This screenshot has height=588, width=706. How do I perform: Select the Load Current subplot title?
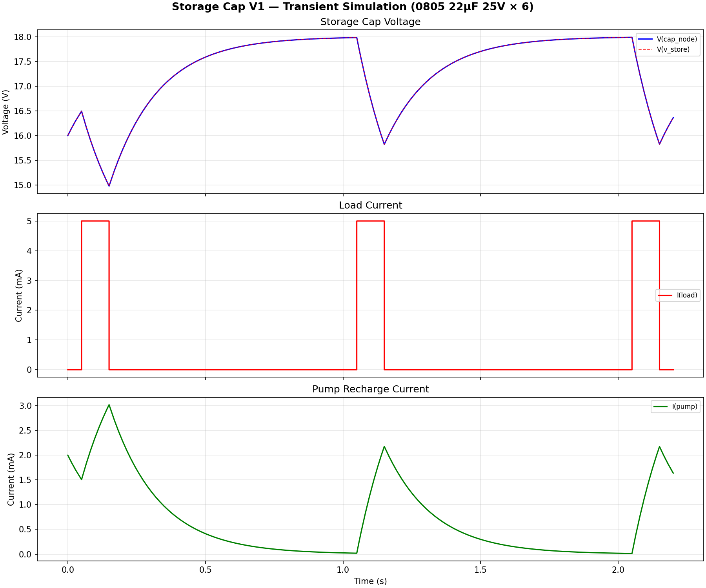(x=370, y=205)
